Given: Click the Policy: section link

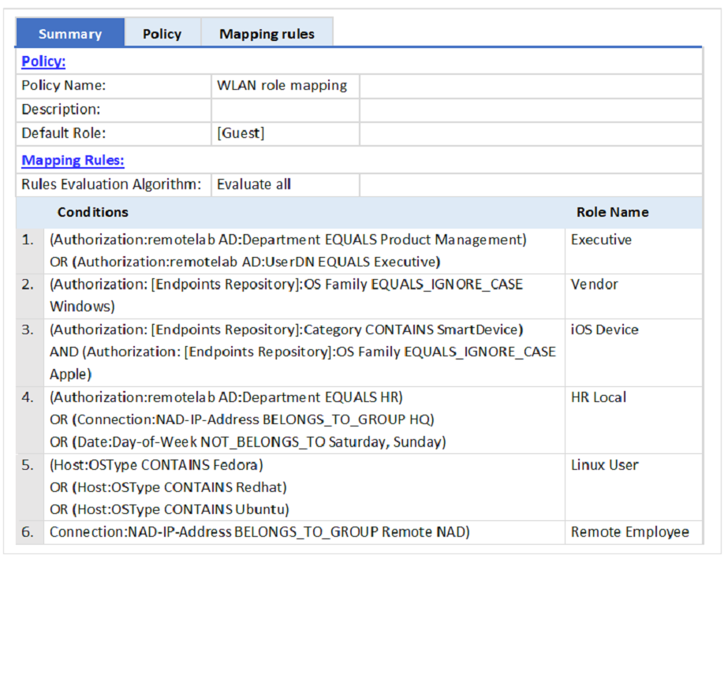Looking at the screenshot, I should click(43, 61).
